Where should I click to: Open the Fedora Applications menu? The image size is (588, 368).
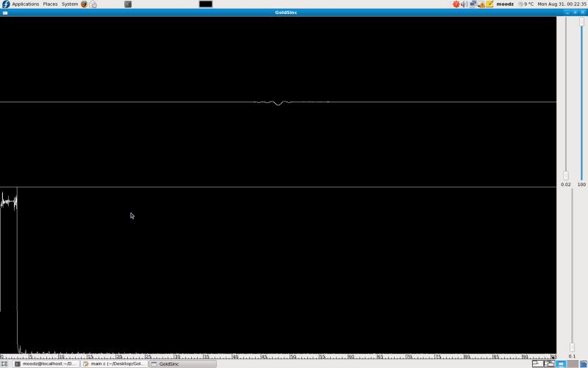click(21, 4)
